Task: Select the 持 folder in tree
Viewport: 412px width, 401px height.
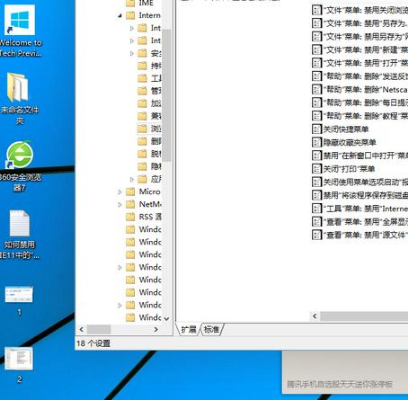Action: point(149,65)
